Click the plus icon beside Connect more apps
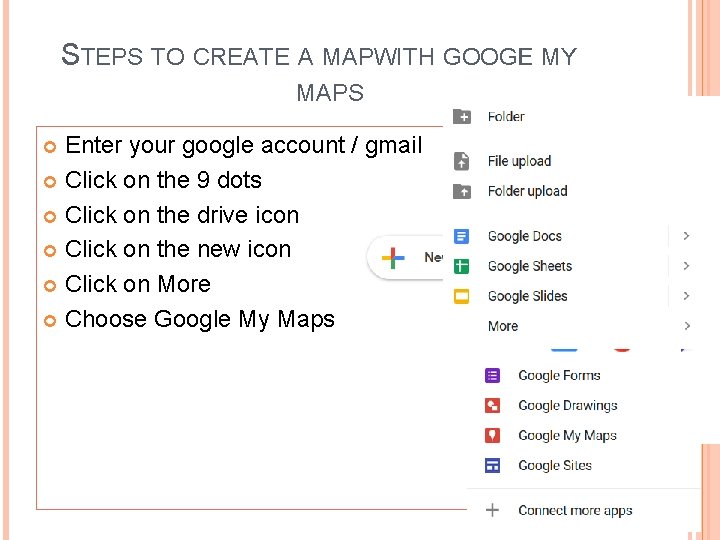720x540 pixels. click(x=492, y=510)
